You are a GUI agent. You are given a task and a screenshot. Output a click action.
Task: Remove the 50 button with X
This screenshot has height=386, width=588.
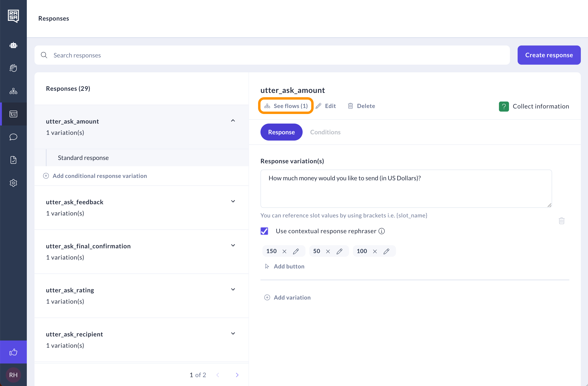click(328, 251)
